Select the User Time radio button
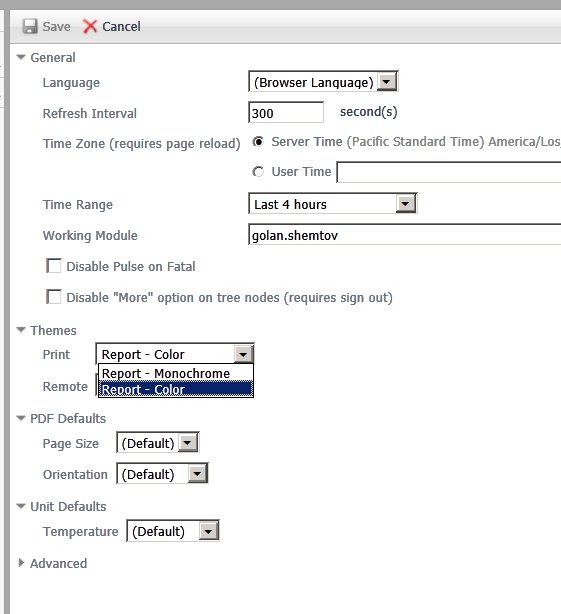Image resolution: width=561 pixels, height=614 pixels. [x=258, y=172]
